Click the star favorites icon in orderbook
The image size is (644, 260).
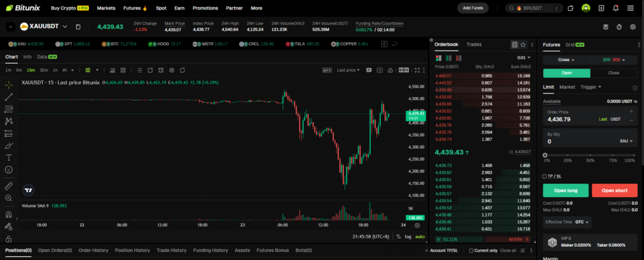pos(523,45)
